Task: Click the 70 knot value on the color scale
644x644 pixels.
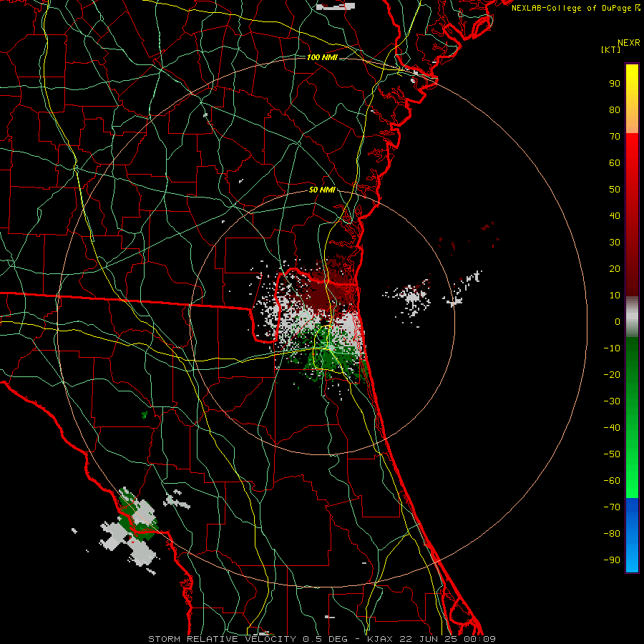Action: [615, 137]
